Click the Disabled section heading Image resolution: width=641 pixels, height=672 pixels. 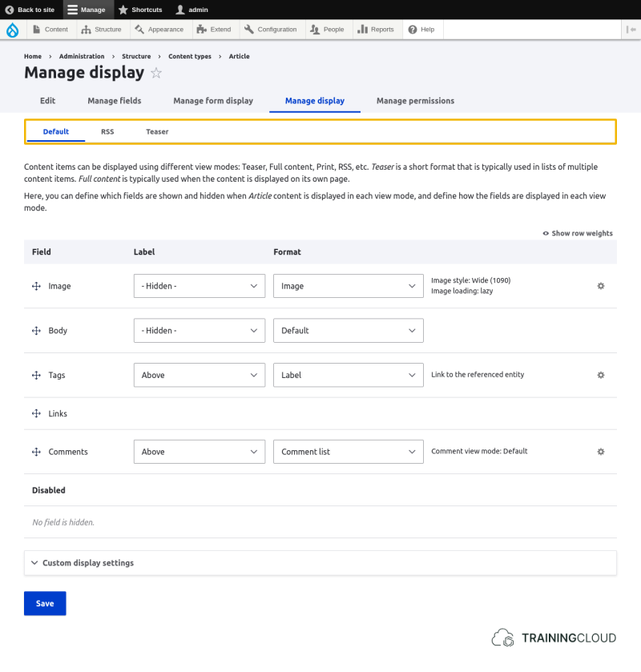(49, 491)
